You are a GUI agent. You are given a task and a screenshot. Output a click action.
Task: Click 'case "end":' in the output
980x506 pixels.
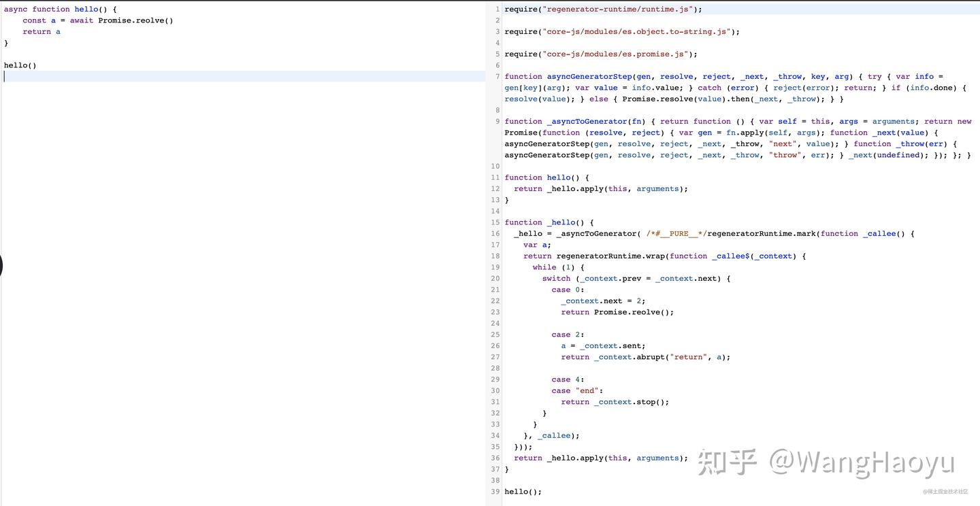tap(578, 391)
